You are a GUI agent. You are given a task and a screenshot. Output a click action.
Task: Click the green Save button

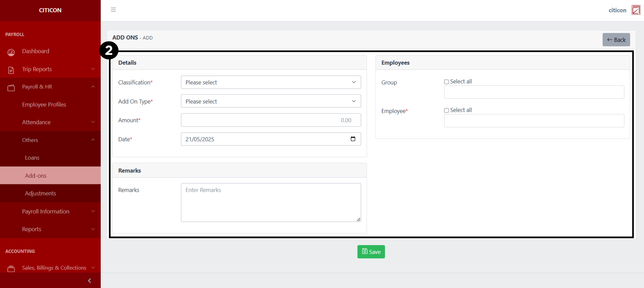(371, 252)
